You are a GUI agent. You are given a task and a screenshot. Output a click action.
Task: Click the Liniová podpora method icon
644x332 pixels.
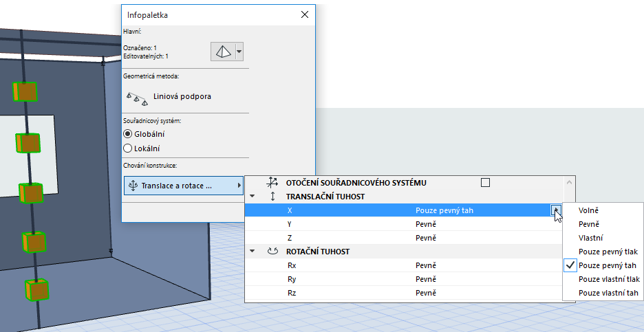(x=137, y=98)
